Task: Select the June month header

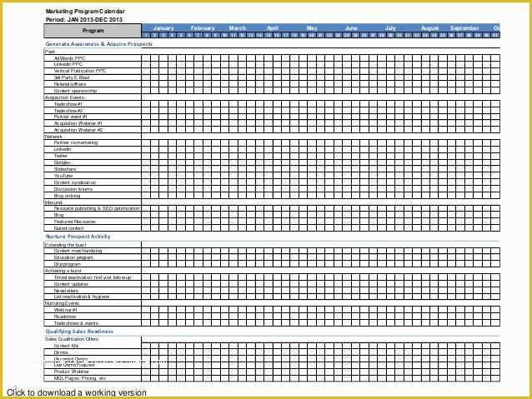Action: point(351,28)
